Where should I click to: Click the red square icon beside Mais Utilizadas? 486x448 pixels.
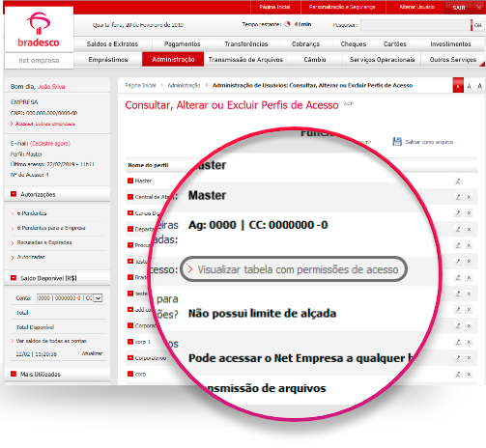[14, 374]
